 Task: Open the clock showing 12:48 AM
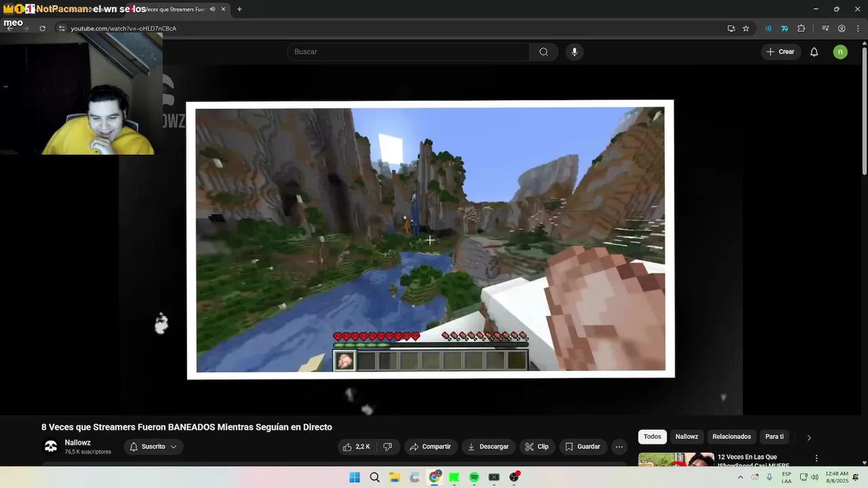coord(837,477)
